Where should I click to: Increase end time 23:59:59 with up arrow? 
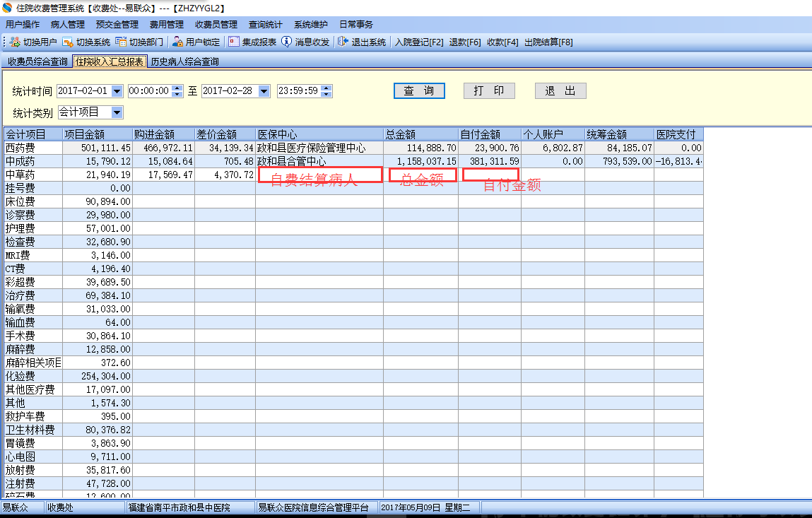pos(326,88)
